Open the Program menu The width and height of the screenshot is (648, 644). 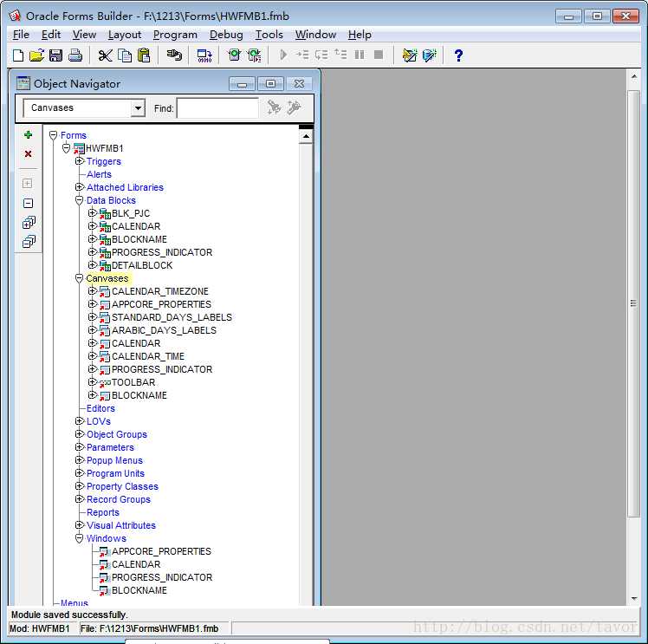[x=175, y=35]
